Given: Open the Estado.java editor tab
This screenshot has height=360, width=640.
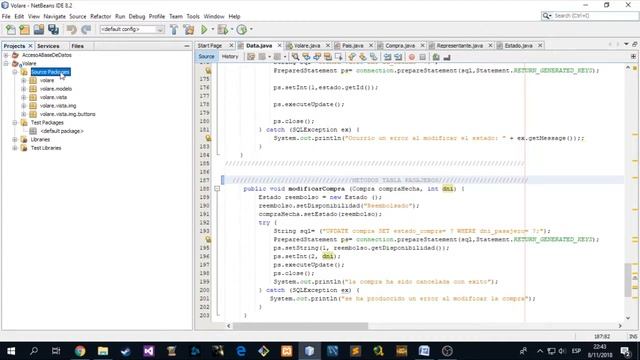Looking at the screenshot, I should [x=518, y=46].
